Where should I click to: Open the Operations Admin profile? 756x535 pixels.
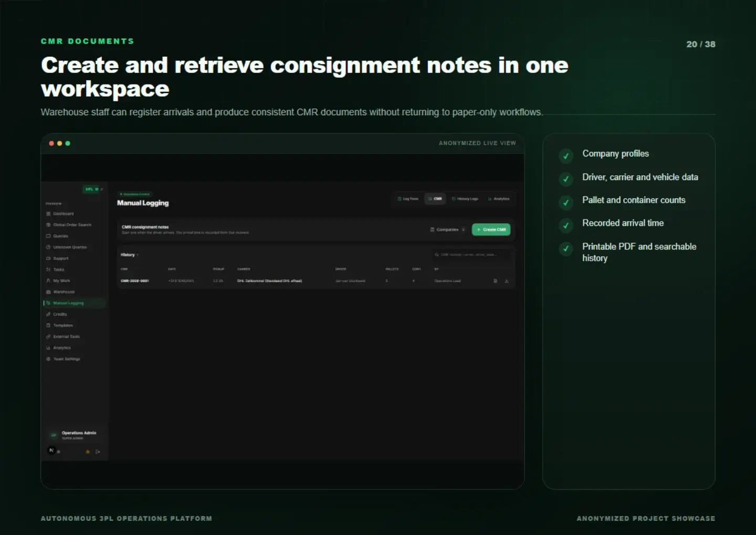click(x=74, y=435)
